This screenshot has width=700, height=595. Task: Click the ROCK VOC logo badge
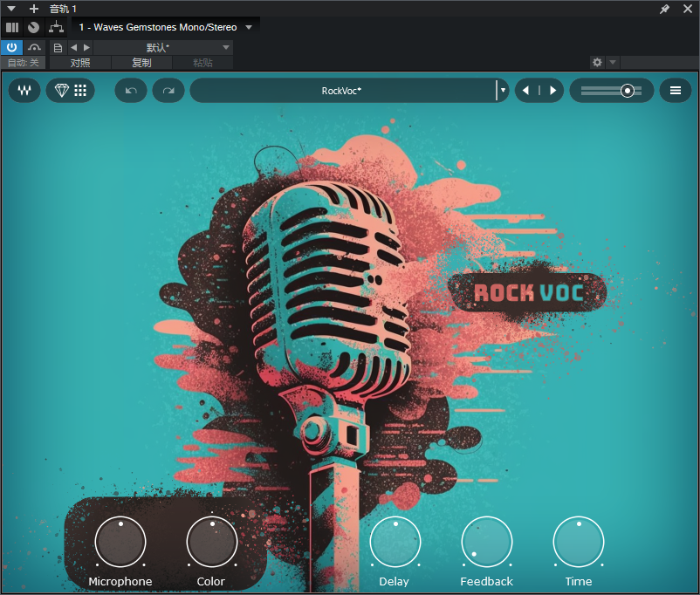tap(528, 293)
